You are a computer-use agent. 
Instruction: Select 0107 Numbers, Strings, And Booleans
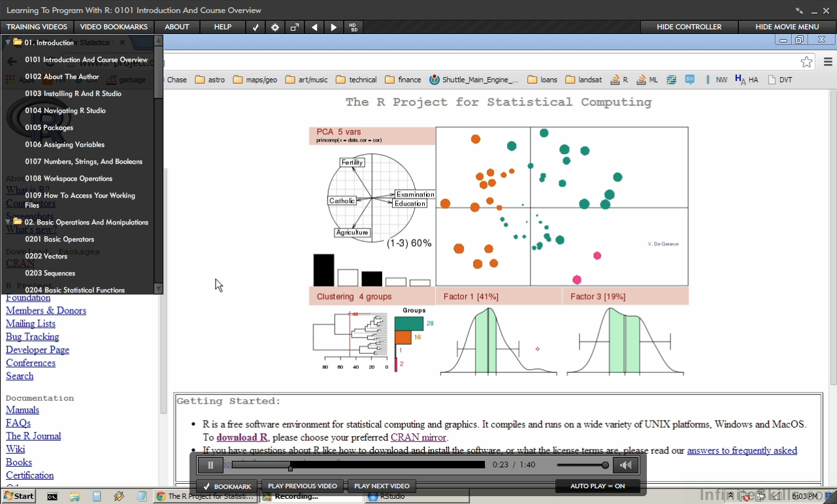pos(84,161)
